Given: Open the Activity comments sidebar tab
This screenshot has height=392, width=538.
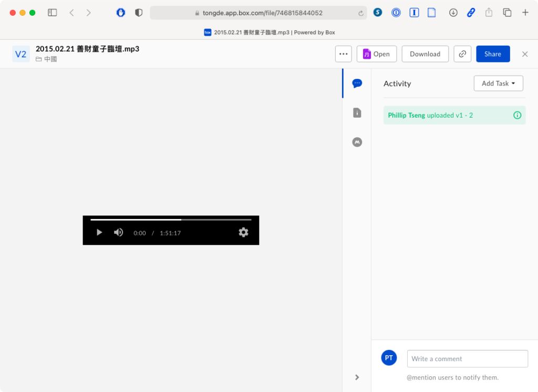Looking at the screenshot, I should (357, 83).
